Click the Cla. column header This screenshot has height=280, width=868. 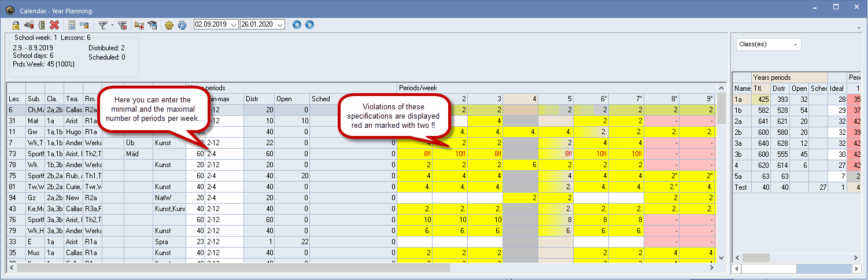tap(54, 98)
